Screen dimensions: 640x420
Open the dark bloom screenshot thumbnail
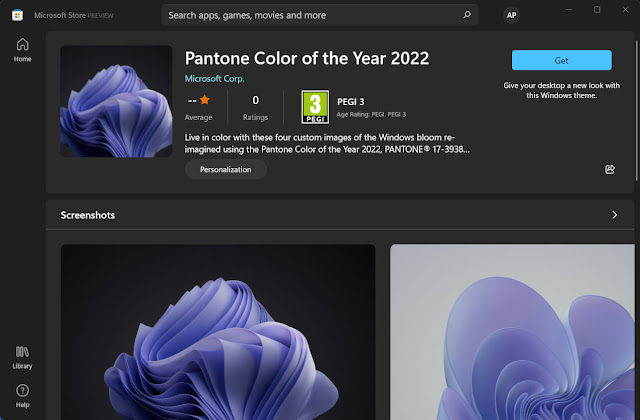(x=218, y=332)
